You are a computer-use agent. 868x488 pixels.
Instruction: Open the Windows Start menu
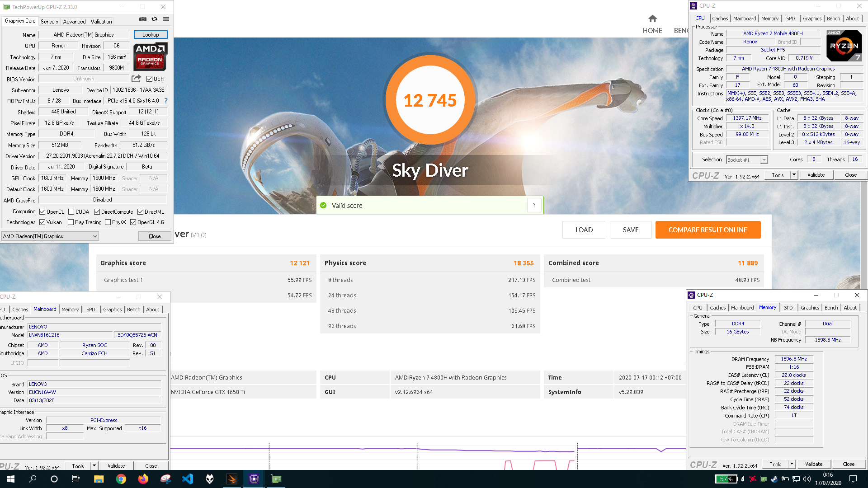coord(11,479)
